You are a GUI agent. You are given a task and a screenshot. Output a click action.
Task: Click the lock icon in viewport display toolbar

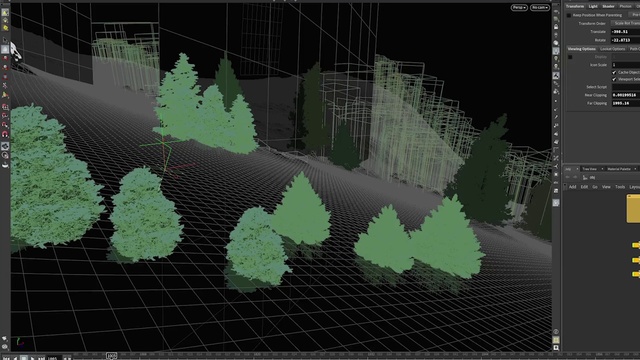click(556, 27)
